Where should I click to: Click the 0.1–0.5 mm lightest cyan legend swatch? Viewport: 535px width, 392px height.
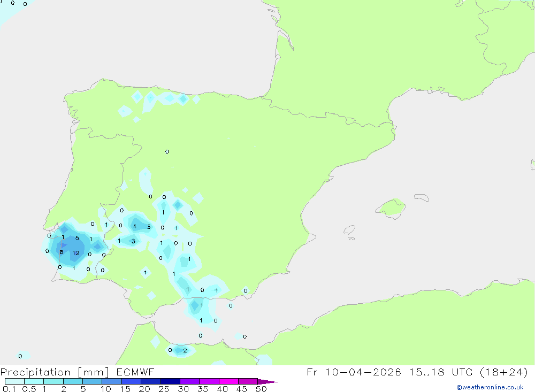pyautogui.click(x=14, y=381)
